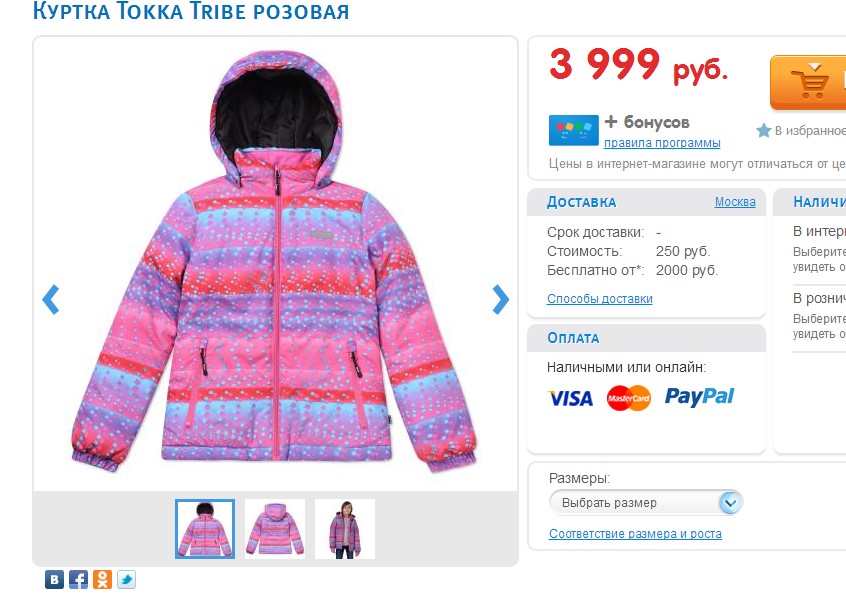Screen dimensions: 846x598
Task: Share the jacket on VKontakte
Action: pyautogui.click(x=54, y=580)
